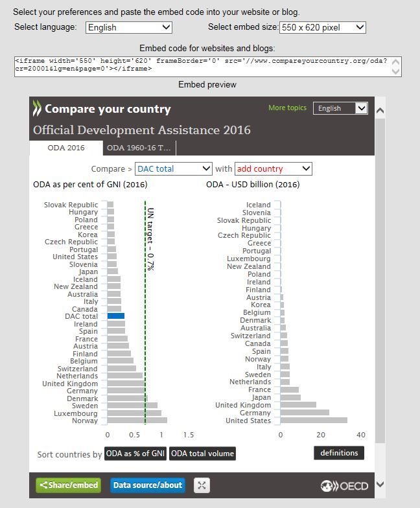Click the embed preview scroll down arrow
Image resolution: width=420 pixels, height=508 pixels.
380,485
